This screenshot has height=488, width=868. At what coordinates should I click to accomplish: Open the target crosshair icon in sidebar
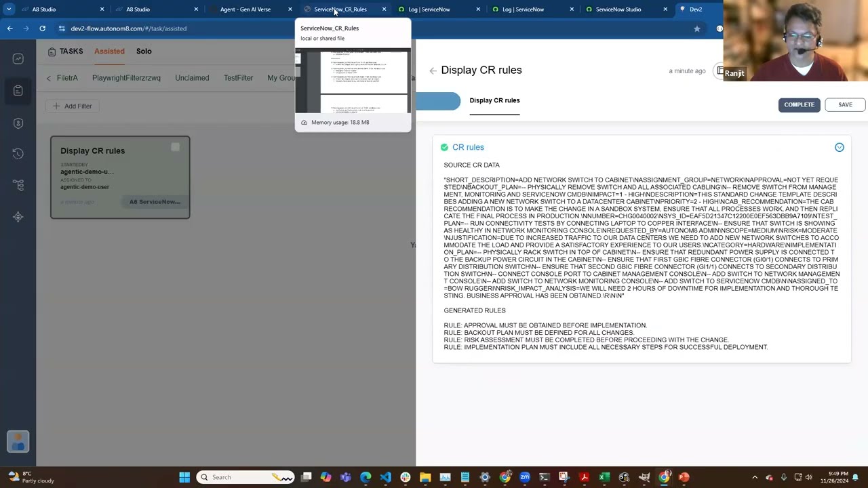coord(18,217)
